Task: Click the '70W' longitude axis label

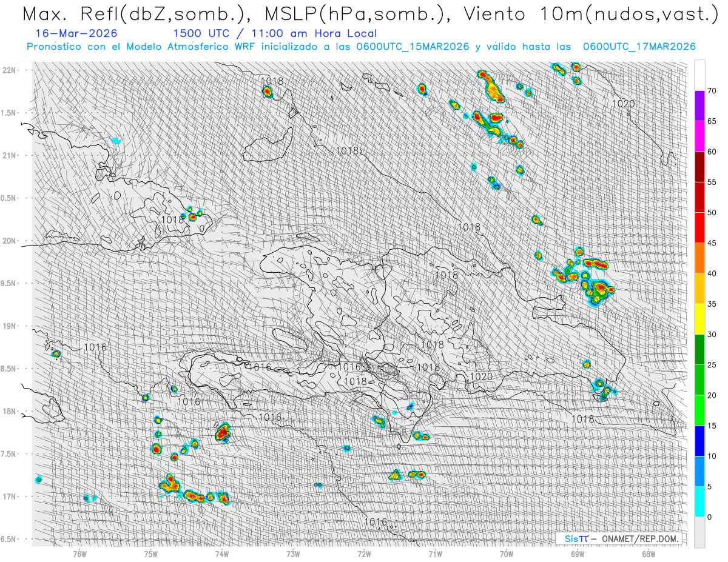Action: point(506,553)
